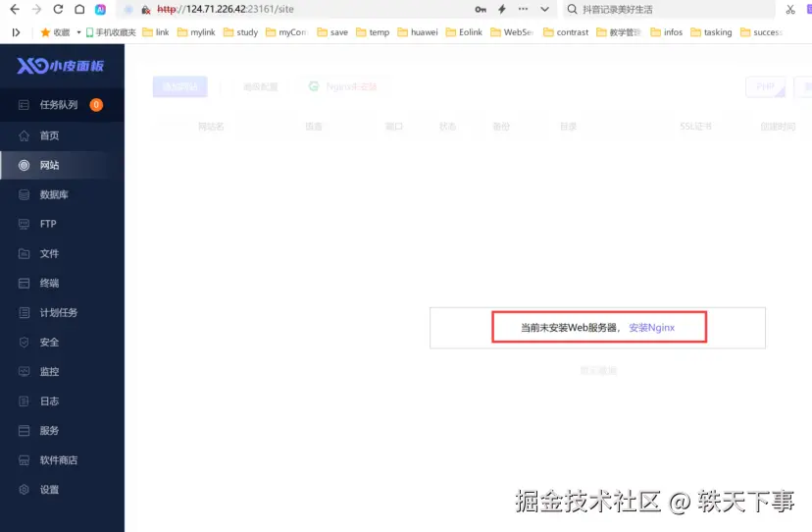The width and height of the screenshot is (812, 532).
Task: Open saved passwords key icon
Action: pos(481,10)
